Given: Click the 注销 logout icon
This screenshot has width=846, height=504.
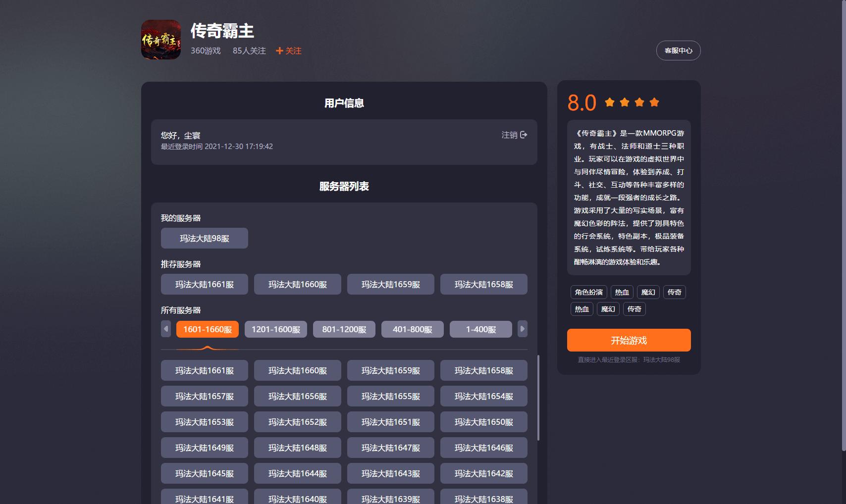Looking at the screenshot, I should (524, 135).
